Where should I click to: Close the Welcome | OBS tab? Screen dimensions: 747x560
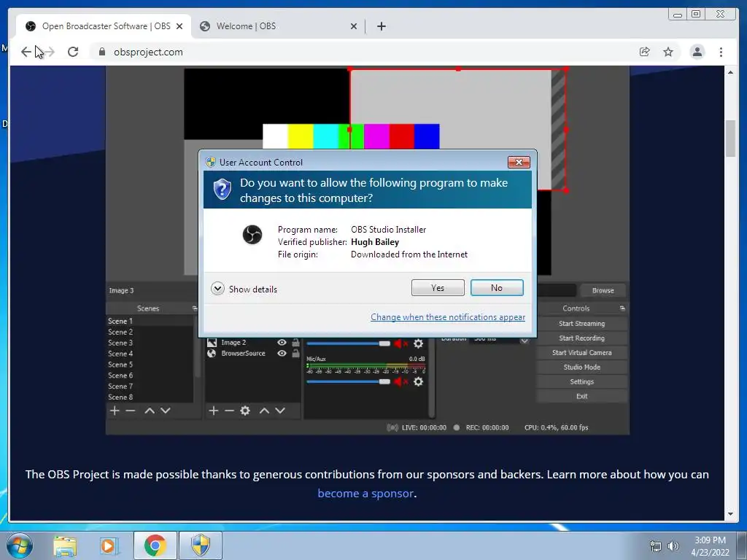tap(354, 26)
